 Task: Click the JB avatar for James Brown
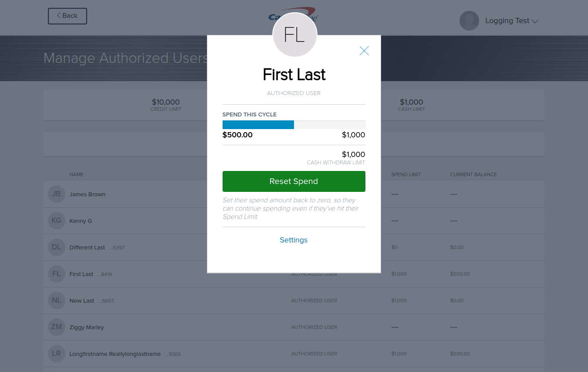tap(57, 194)
